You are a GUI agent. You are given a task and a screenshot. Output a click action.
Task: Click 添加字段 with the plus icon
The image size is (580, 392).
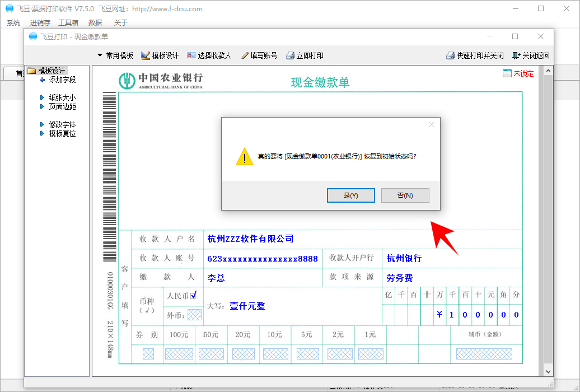[x=58, y=80]
